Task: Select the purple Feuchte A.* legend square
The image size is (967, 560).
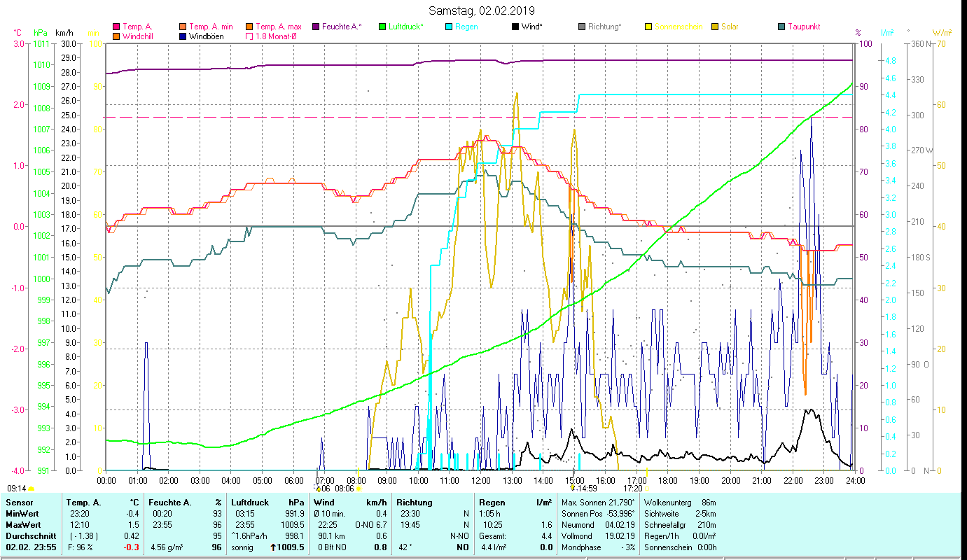Action: coord(316,27)
